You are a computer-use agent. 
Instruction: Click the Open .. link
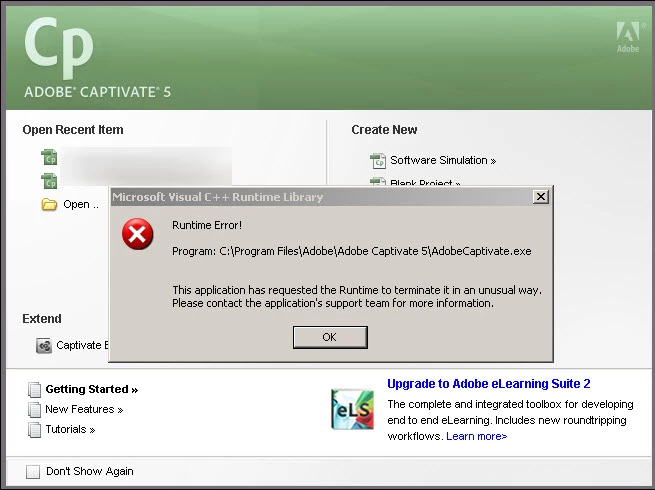[81, 204]
